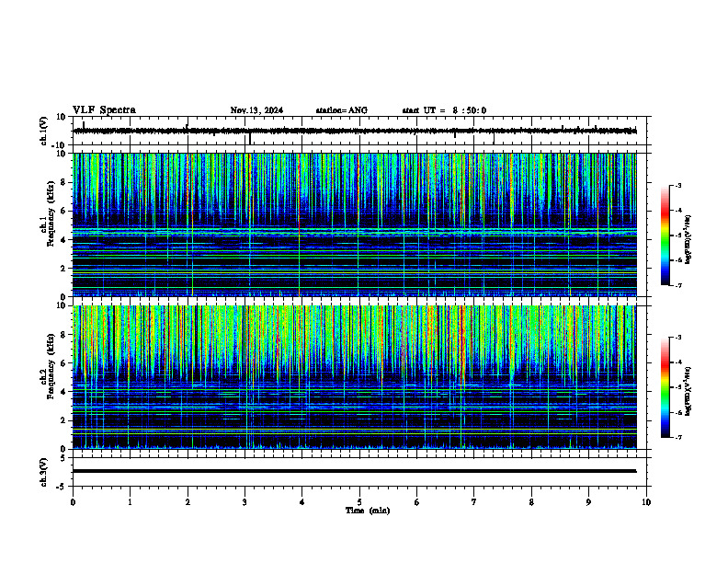Click the time axis tick label "8"
The image size is (728, 563).
(531, 502)
